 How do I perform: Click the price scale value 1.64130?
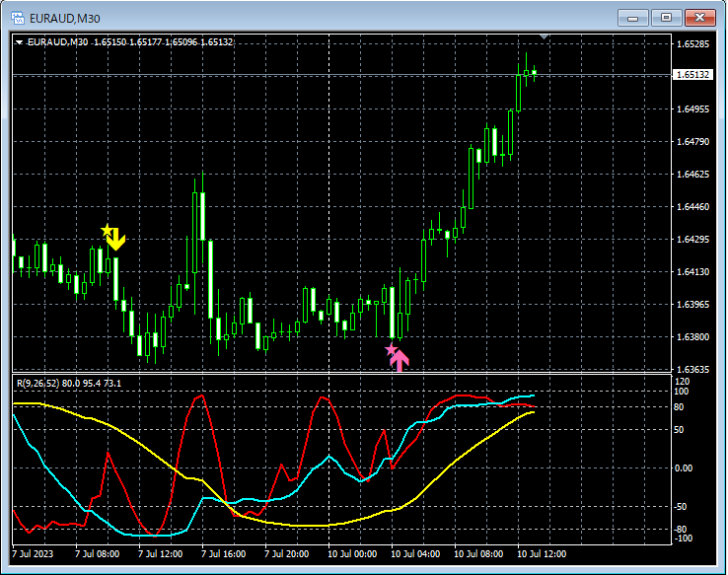[692, 271]
